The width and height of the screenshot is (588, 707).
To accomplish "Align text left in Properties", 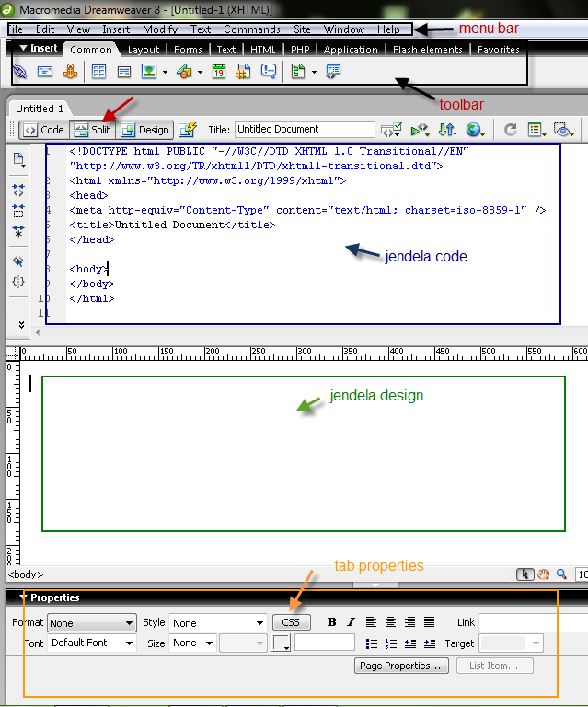I will click(x=371, y=622).
